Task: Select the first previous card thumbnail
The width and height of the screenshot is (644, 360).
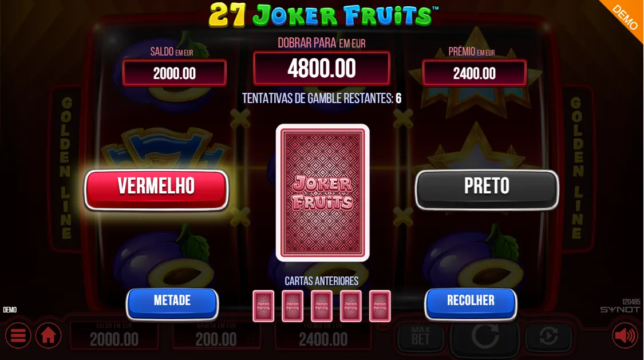Action: click(263, 306)
